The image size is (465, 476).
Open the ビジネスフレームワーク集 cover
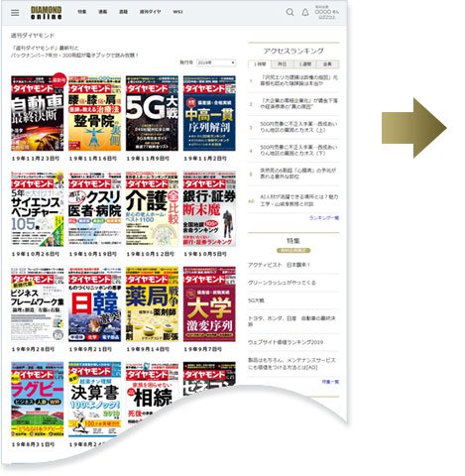tap(38, 304)
